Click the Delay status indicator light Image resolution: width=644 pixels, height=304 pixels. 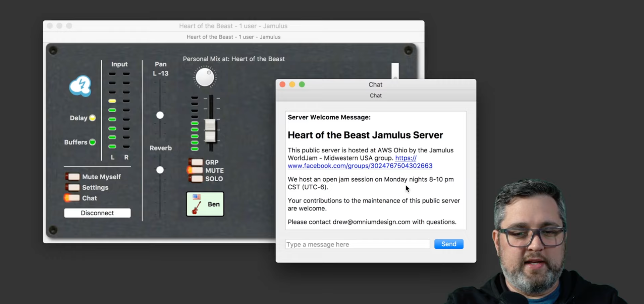click(x=92, y=118)
